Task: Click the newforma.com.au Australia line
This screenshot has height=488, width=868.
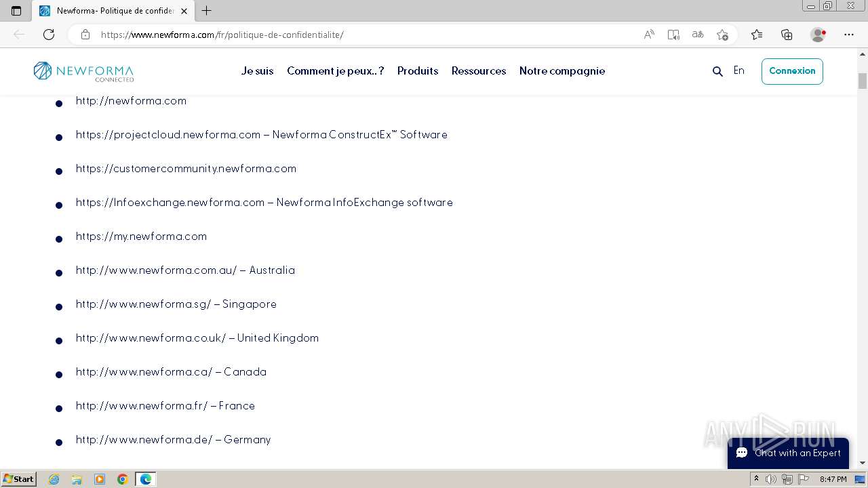Action: (185, 270)
